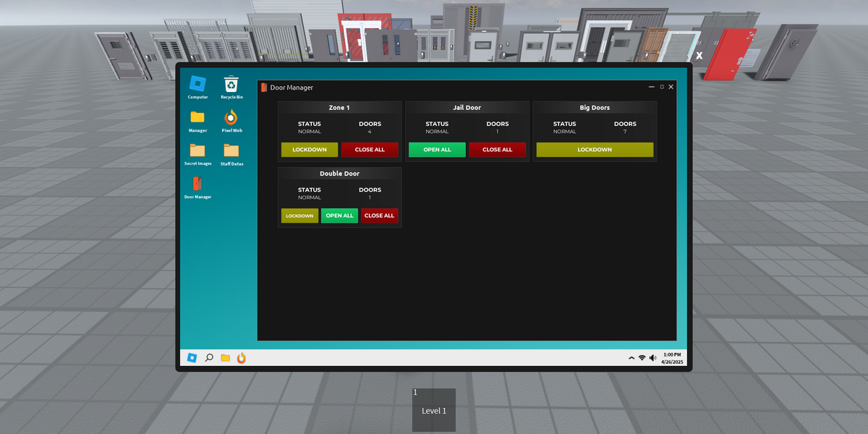This screenshot has width=868, height=434.
Task: Open the taskbar search magnifier
Action: [x=209, y=357]
